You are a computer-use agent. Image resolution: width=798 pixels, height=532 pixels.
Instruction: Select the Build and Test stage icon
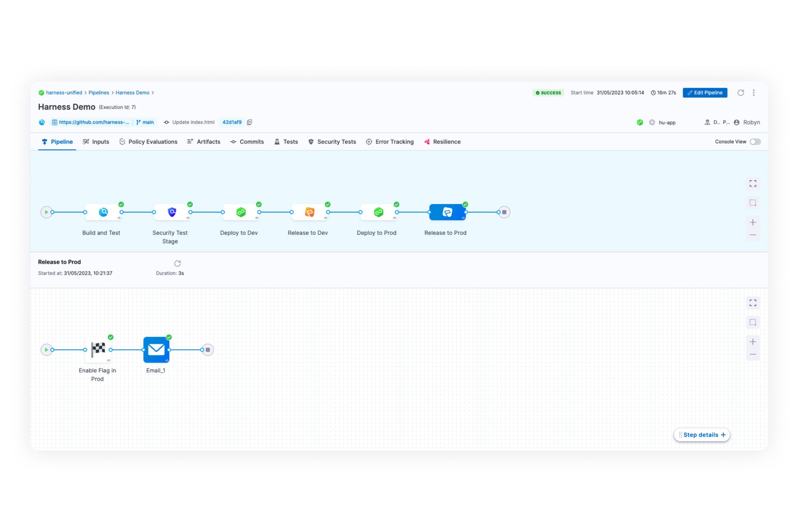coord(103,212)
